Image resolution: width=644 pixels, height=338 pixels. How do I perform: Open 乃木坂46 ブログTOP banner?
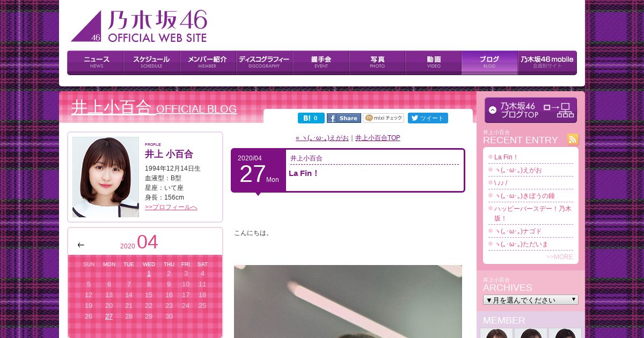(531, 110)
